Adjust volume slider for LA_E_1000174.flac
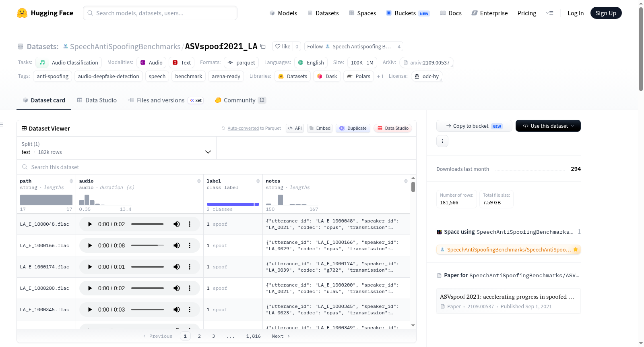Screen dimensions: 644x347 coord(147,267)
